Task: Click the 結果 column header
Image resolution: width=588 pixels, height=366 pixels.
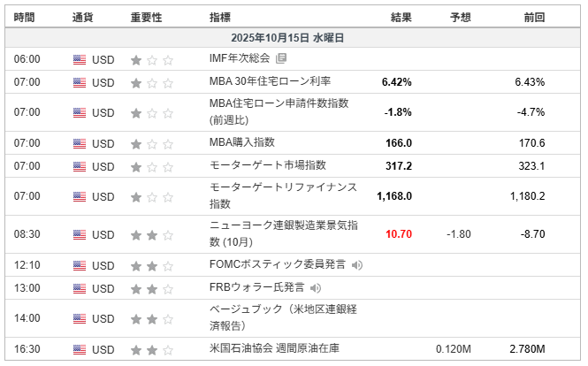Action: pos(401,17)
